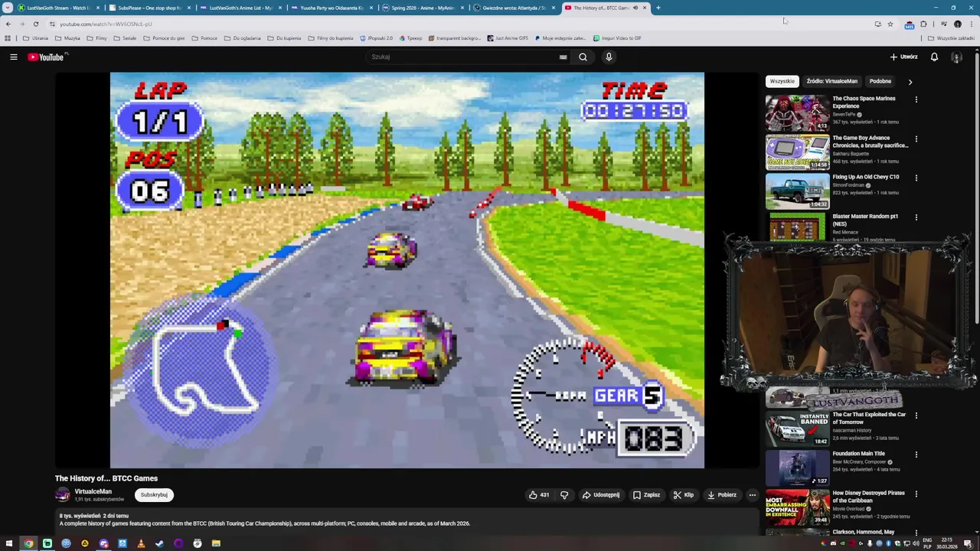Open the YouTube hamburger guide menu
This screenshot has width=980, height=551.
(13, 57)
